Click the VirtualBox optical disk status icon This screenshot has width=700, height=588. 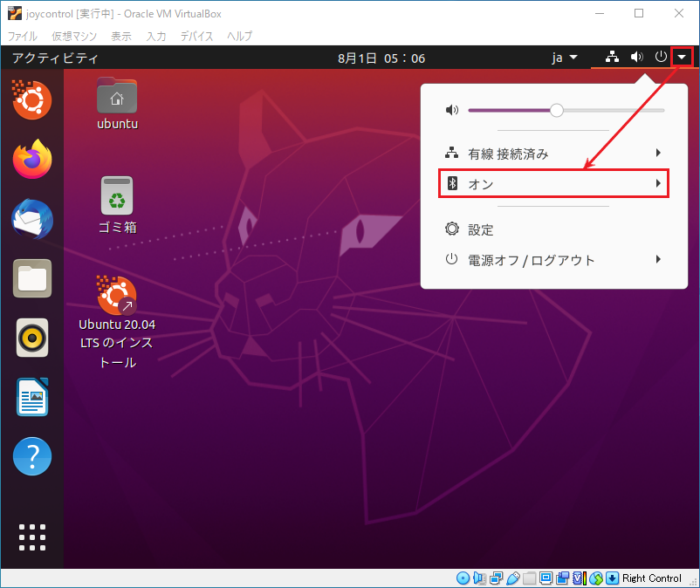tap(463, 578)
